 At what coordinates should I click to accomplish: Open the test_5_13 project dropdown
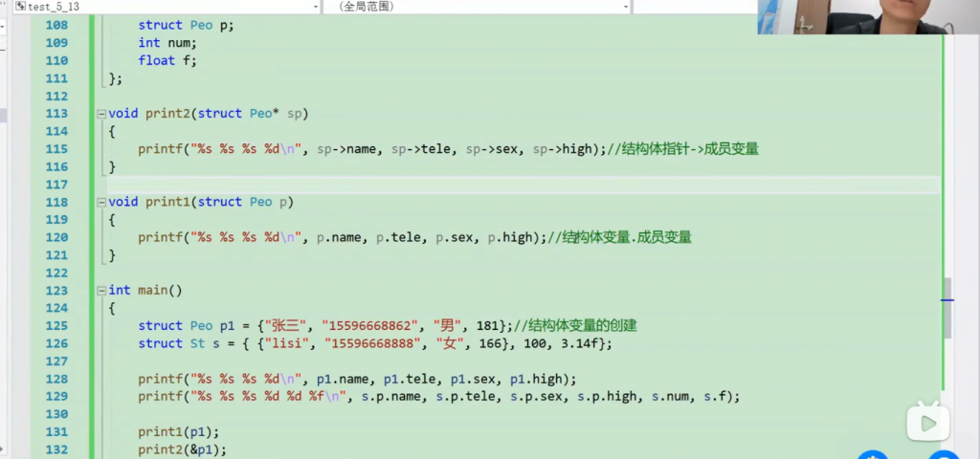315,7
